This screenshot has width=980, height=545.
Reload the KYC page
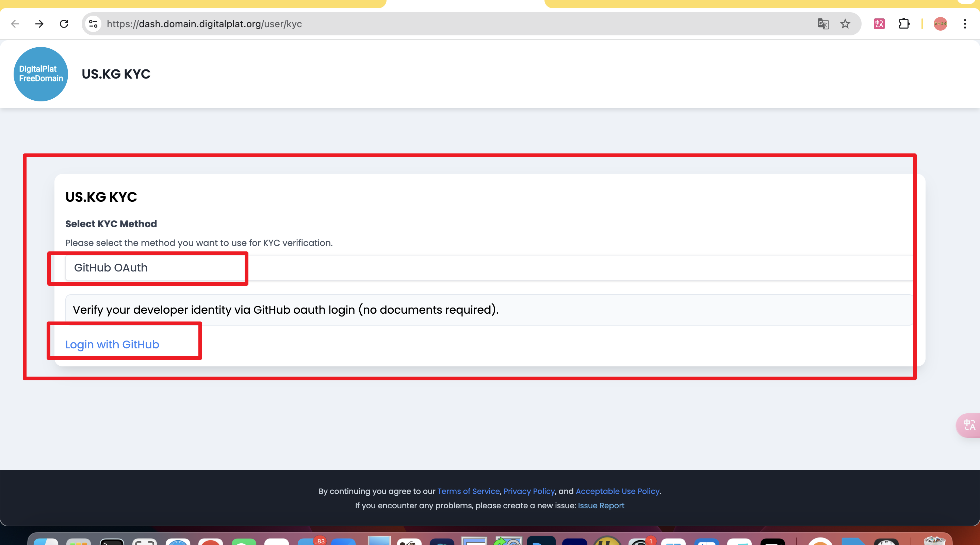pos(64,24)
